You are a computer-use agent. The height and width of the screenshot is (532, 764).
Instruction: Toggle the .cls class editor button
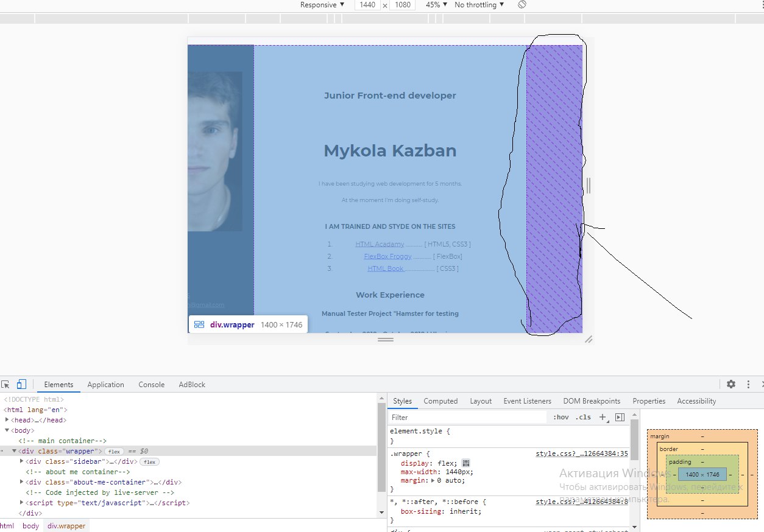tap(583, 417)
